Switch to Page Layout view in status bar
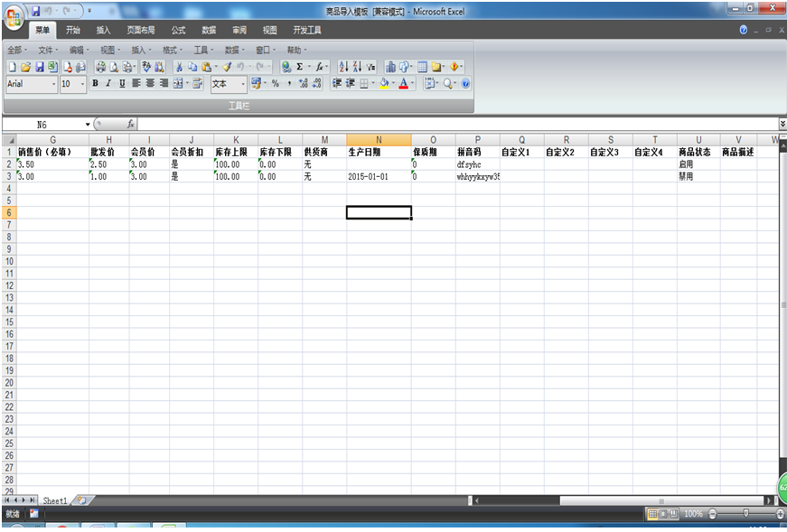 [x=662, y=513]
